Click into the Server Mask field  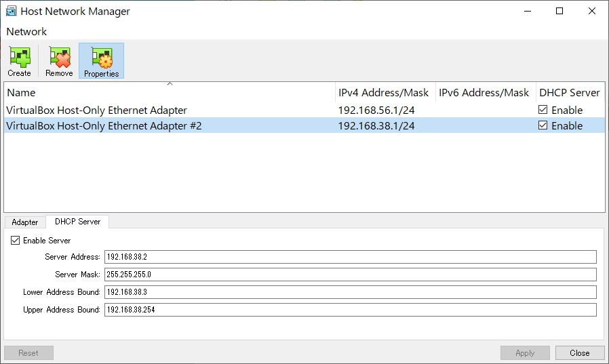351,275
